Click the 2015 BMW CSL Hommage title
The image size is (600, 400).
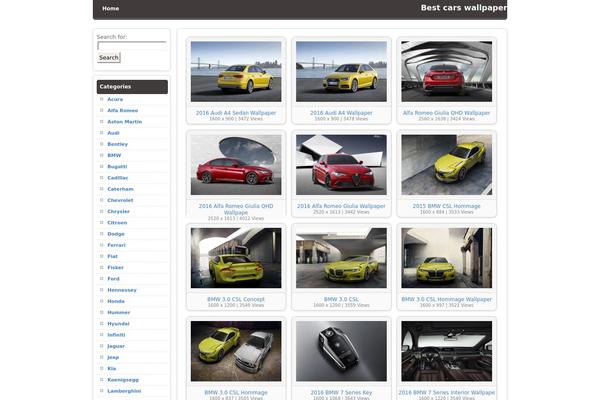click(446, 206)
